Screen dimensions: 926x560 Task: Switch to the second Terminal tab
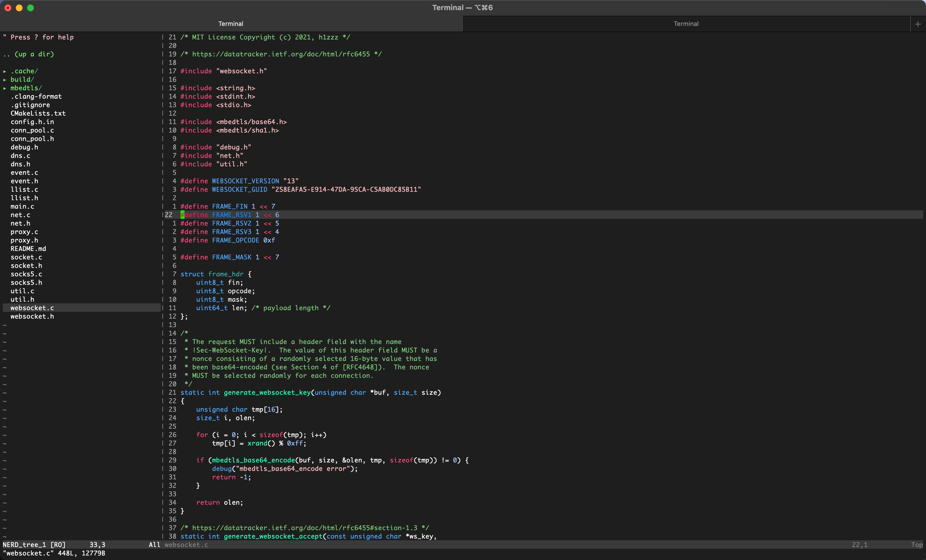point(686,24)
